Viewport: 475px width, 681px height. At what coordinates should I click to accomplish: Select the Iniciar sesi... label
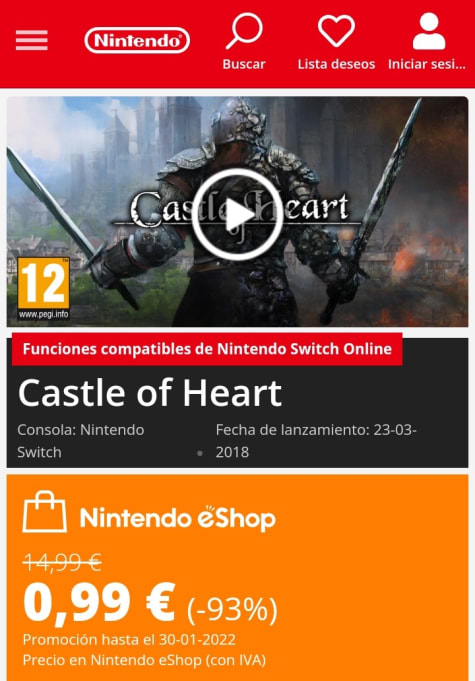tap(427, 64)
